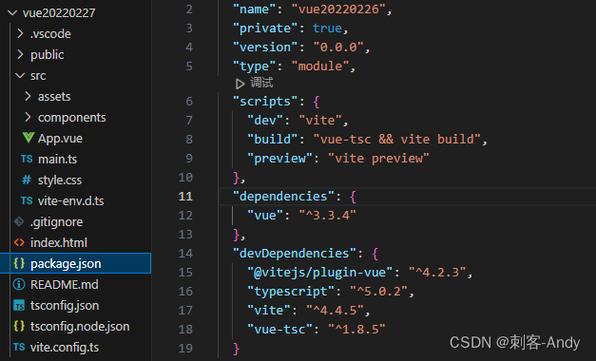Click the HTML icon beside index.html
This screenshot has height=361, width=596.
(x=19, y=242)
